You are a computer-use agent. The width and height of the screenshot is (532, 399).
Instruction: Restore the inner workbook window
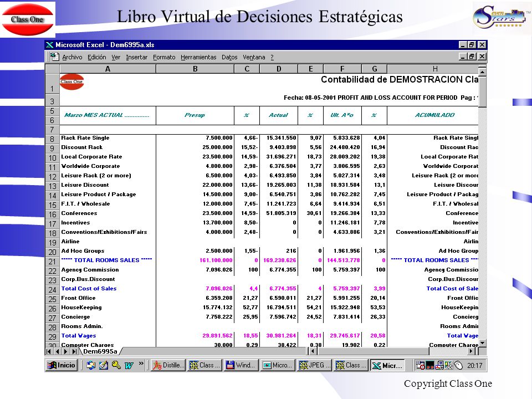click(472, 57)
